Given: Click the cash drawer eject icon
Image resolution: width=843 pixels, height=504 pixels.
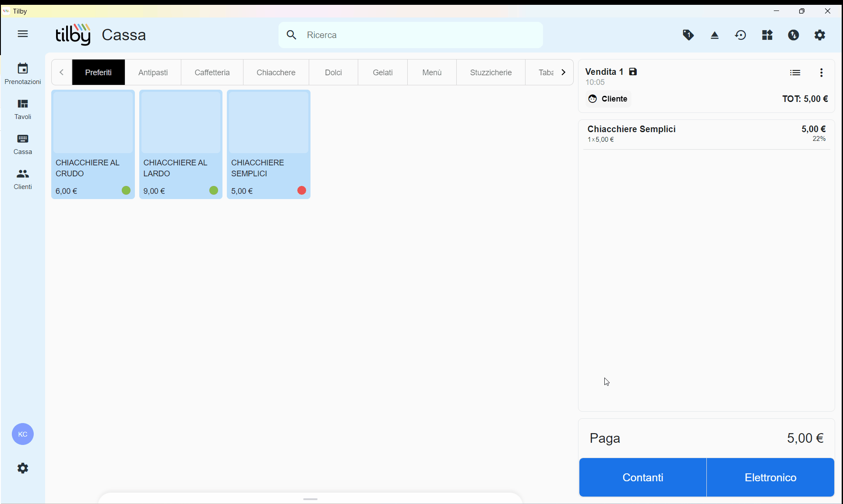Looking at the screenshot, I should point(715,35).
